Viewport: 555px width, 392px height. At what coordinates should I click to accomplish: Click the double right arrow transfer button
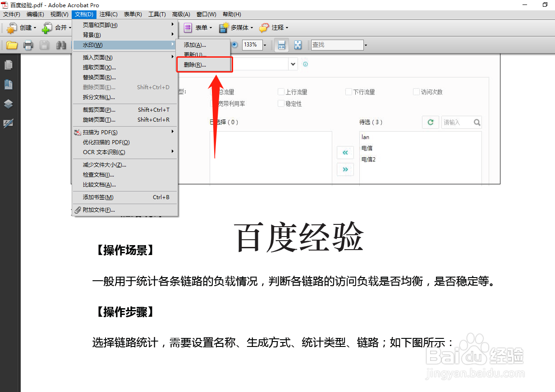[345, 169]
